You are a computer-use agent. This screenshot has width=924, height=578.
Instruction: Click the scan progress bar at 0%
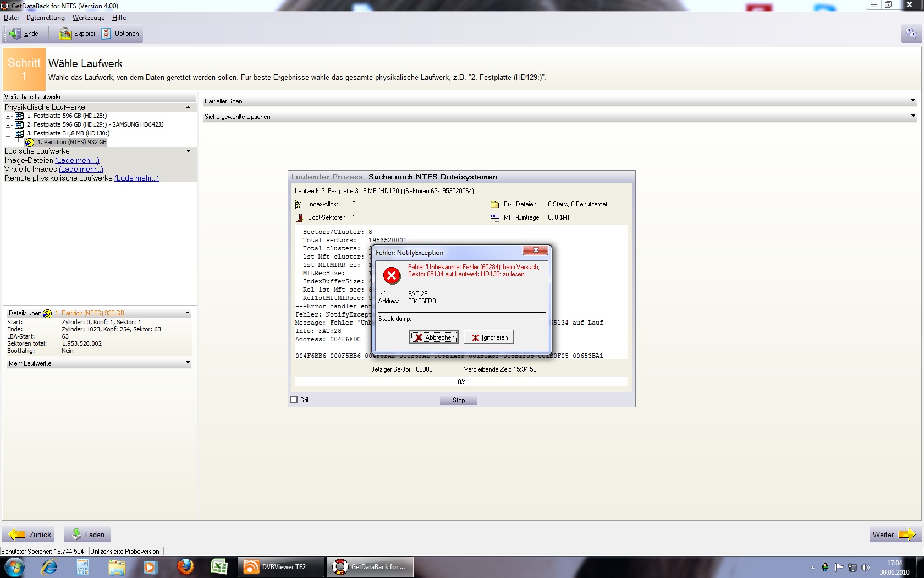coord(461,382)
